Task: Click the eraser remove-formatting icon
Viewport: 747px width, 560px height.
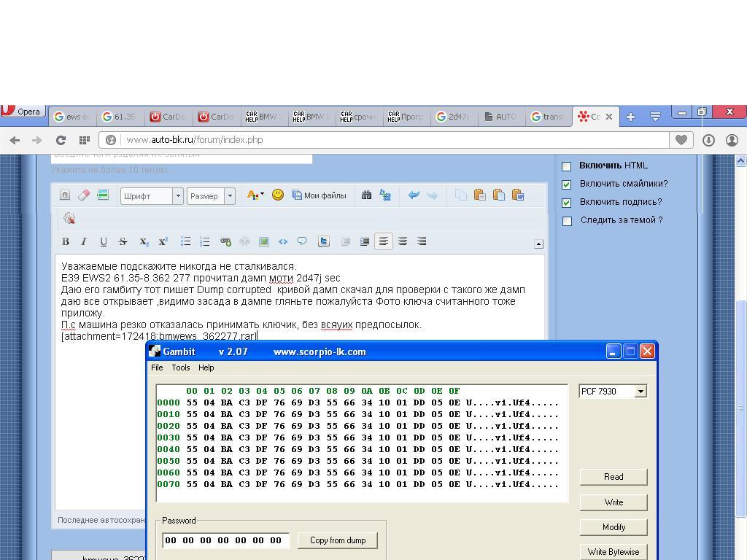Action: tap(84, 195)
